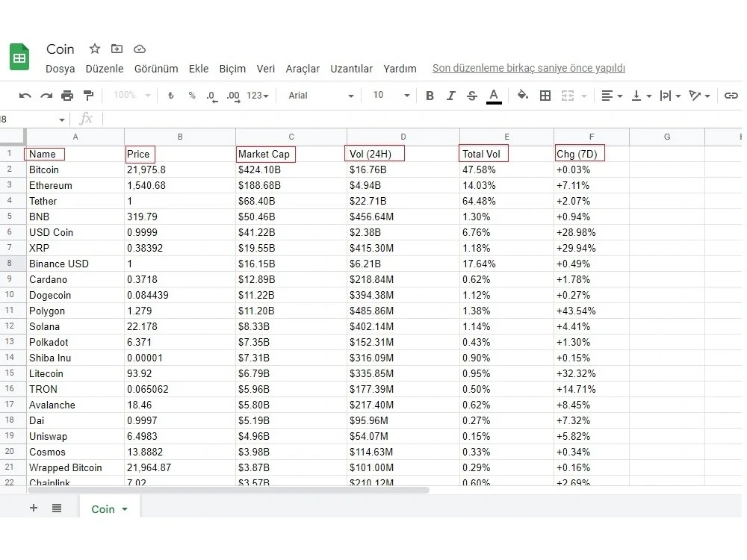Open vertical align dropdown
747x560 pixels.
[641, 96]
